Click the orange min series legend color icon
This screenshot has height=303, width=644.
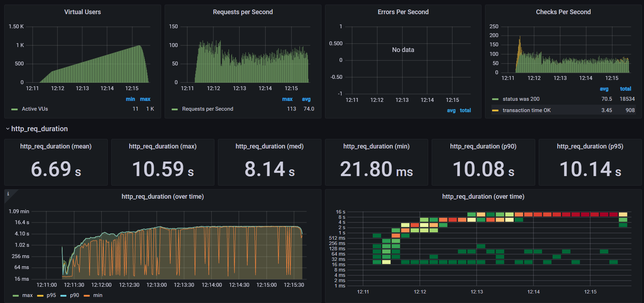pos(87,296)
